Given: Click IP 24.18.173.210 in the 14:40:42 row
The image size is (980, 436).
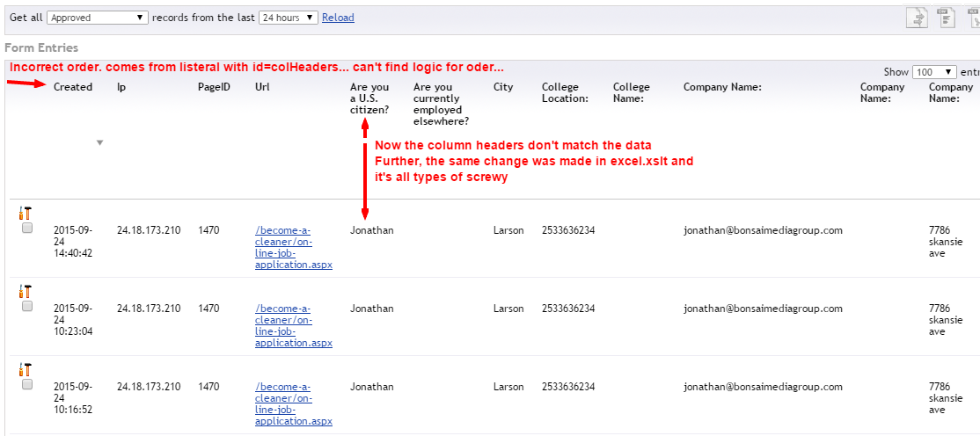Looking at the screenshot, I should pos(149,230).
